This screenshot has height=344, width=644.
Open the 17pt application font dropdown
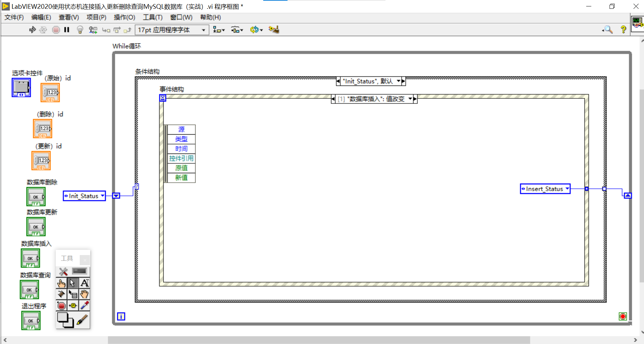click(204, 30)
